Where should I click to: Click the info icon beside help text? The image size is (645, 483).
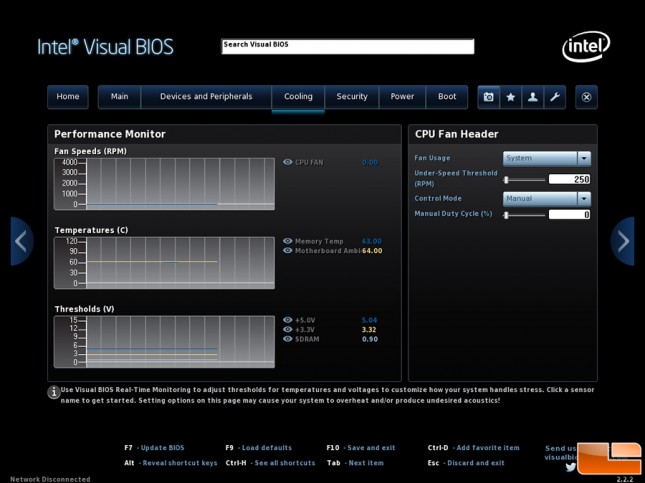click(54, 392)
